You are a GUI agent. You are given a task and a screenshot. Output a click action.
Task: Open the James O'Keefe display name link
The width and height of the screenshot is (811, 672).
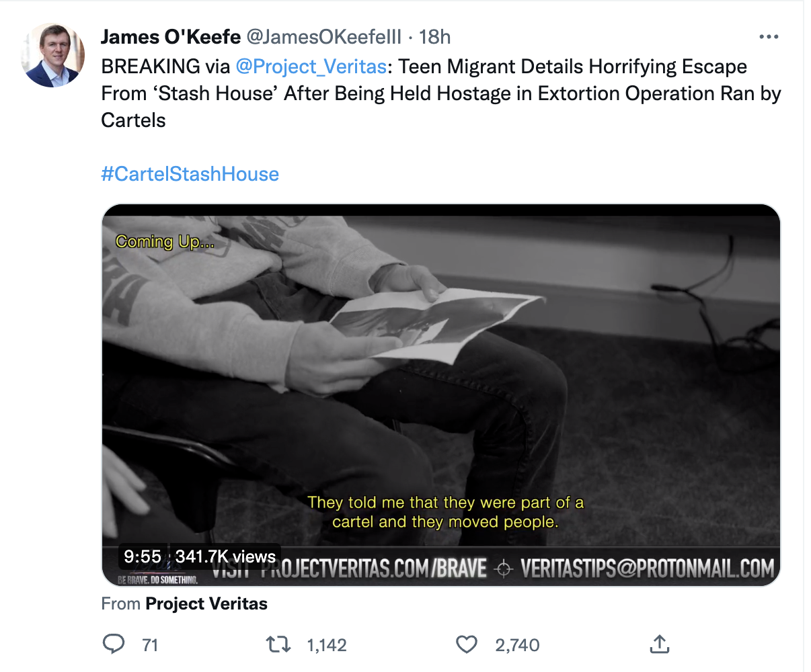tap(171, 37)
